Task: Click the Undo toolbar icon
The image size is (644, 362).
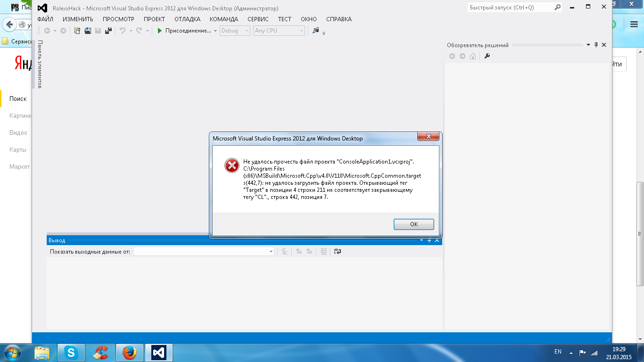Action: (123, 31)
